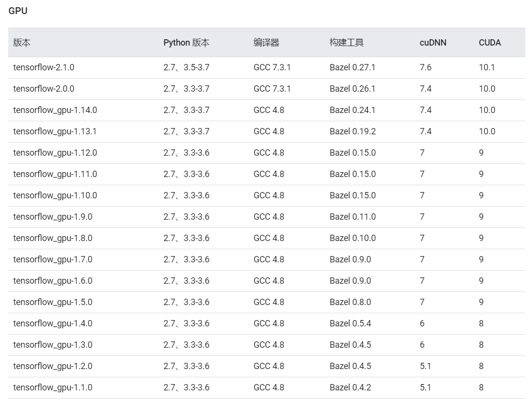Click Bazel 0.15.0 in tensorflow_gpu-1.10.0 row

point(353,195)
